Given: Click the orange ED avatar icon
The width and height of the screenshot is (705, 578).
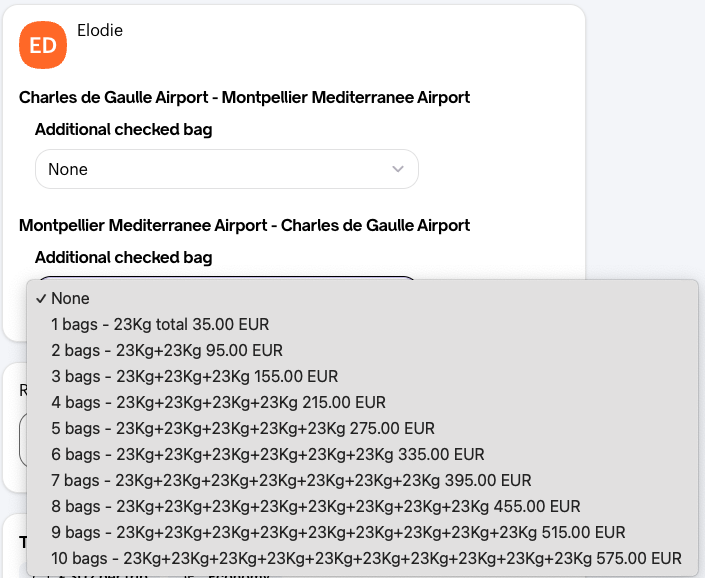Looking at the screenshot, I should tap(43, 45).
